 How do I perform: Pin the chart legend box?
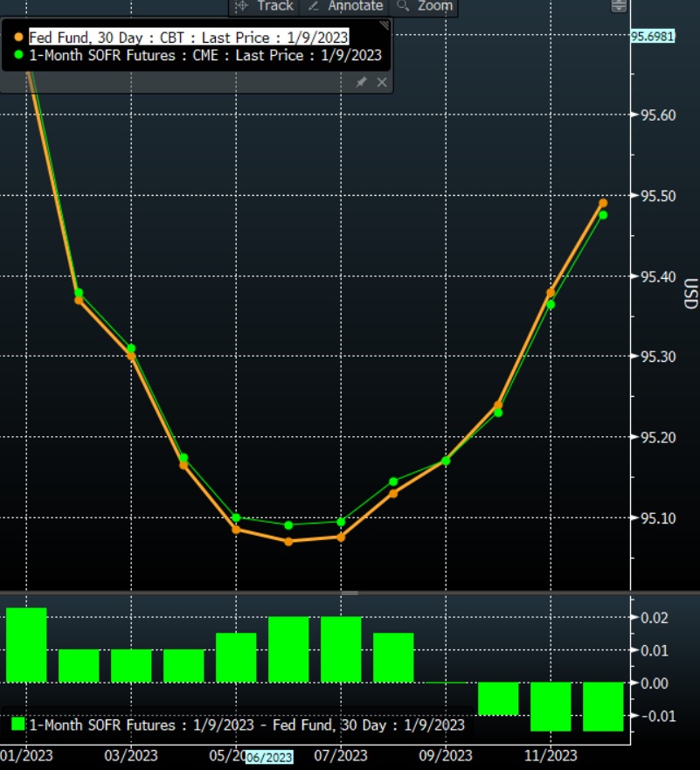pyautogui.click(x=361, y=81)
